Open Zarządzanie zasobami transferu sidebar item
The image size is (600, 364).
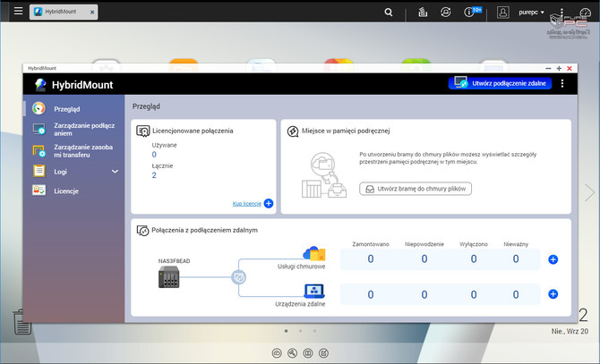point(73,151)
